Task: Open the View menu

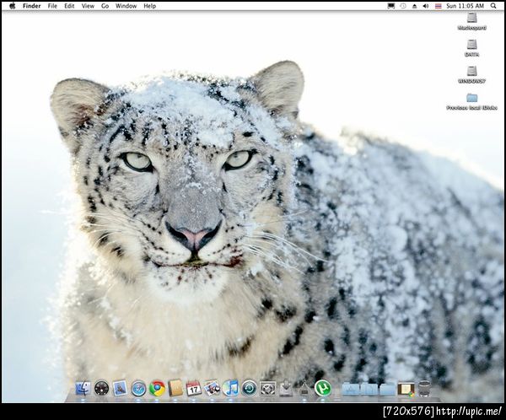Action: [88, 6]
